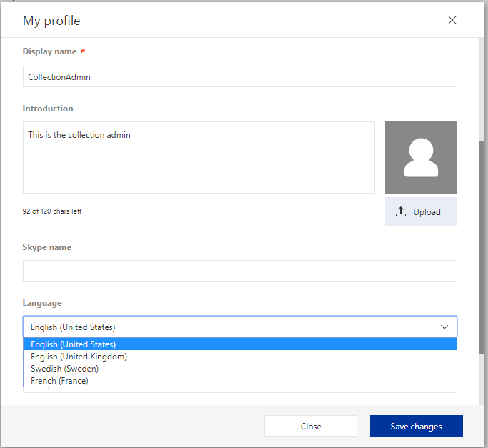Pick French (France) in the language list
Image resolution: width=488 pixels, height=448 pixels.
(x=59, y=381)
